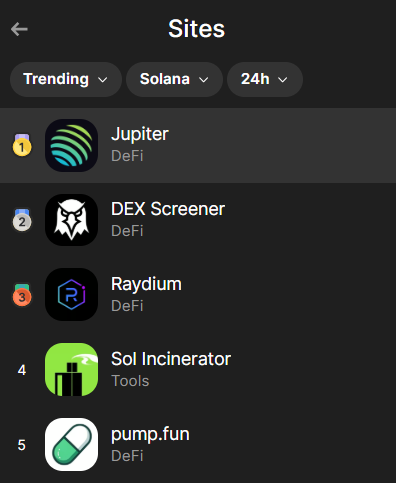
Task: Open the DEX Screener site name
Action: 168,209
